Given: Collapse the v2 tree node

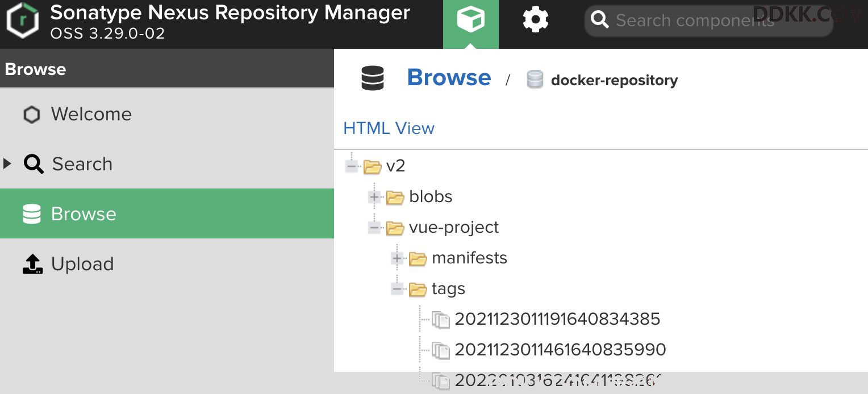Looking at the screenshot, I should click(352, 166).
